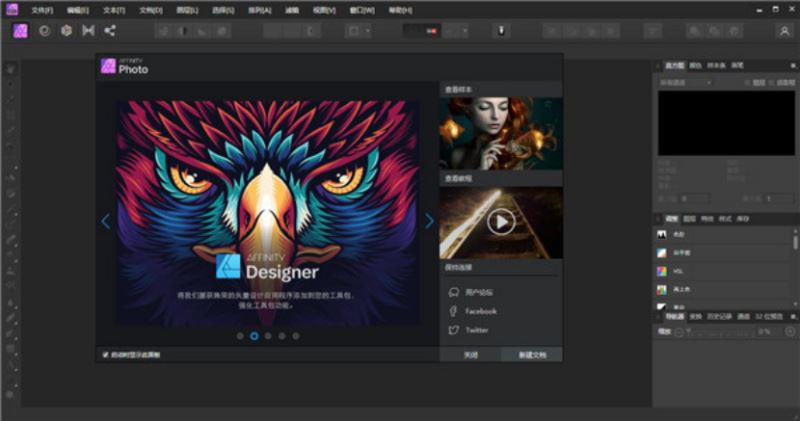Switch to the 画笔 Brushes tab

737,66
